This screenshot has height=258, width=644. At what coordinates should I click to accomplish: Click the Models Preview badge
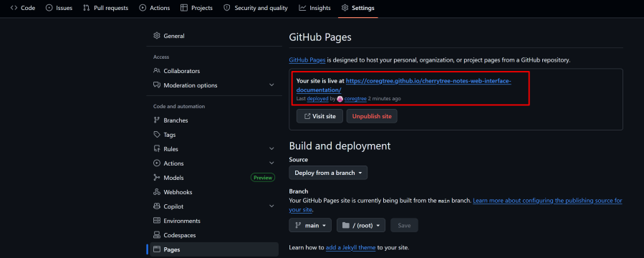(x=262, y=178)
